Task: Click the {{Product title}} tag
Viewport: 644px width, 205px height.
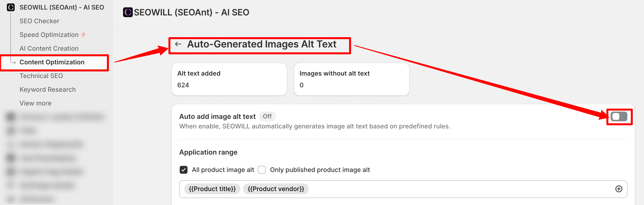Action: [x=212, y=189]
